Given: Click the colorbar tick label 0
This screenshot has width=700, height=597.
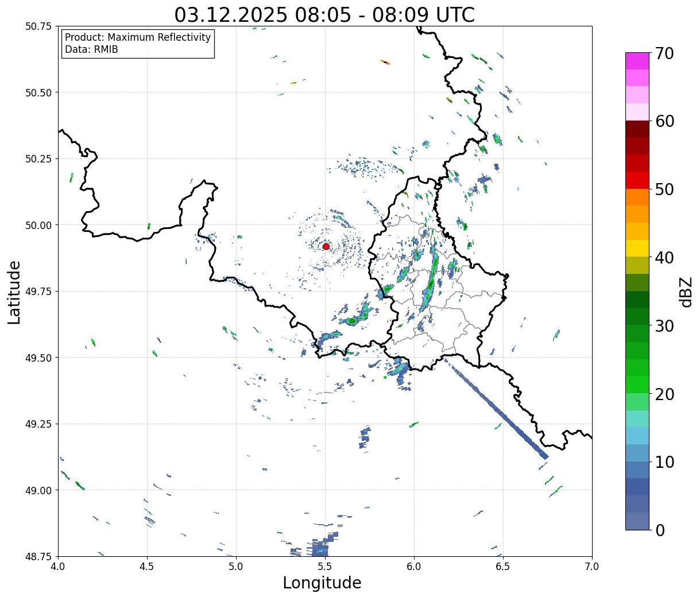Looking at the screenshot, I should tap(660, 530).
